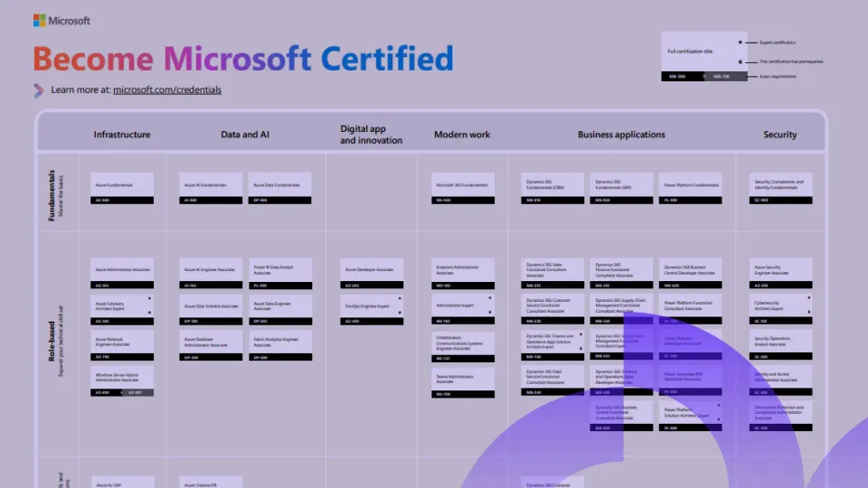The image size is (868, 488).
Task: Select the Business applications column header
Action: pyautogui.click(x=621, y=135)
